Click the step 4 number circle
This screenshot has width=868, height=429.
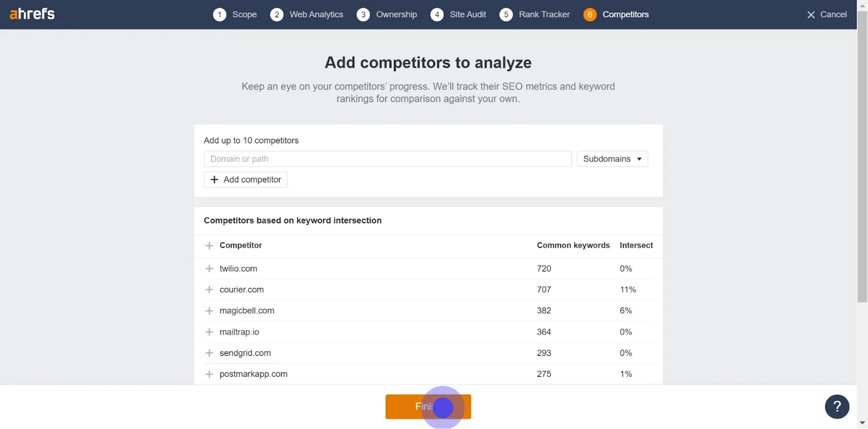(437, 15)
